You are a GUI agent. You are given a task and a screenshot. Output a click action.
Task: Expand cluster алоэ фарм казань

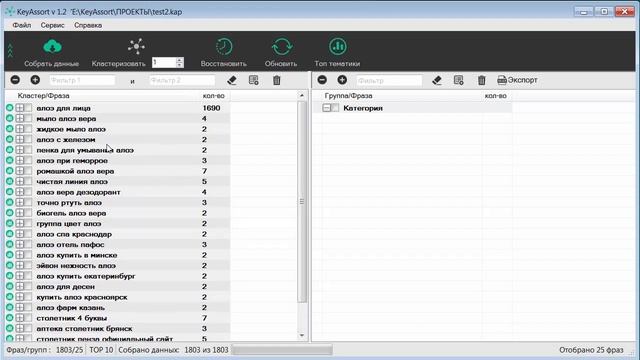(20, 307)
